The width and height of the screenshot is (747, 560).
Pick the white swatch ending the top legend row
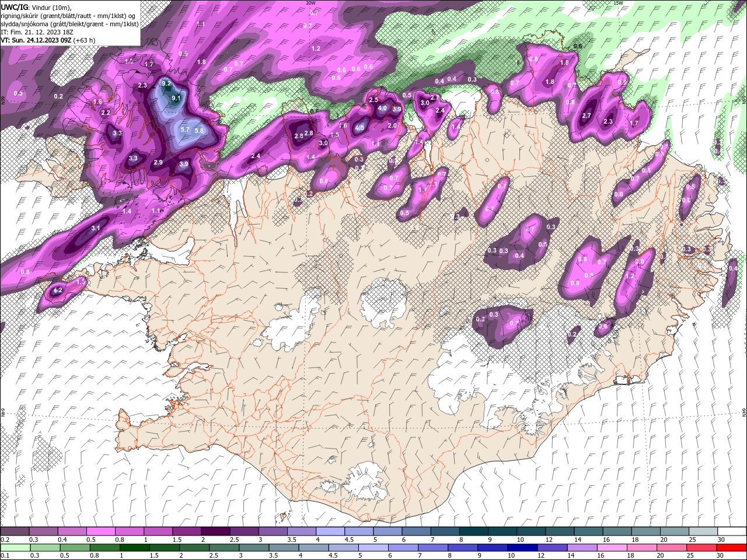point(731,531)
